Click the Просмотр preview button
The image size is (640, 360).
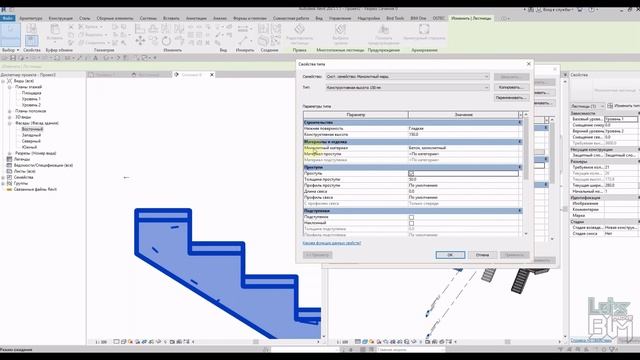pos(317,255)
